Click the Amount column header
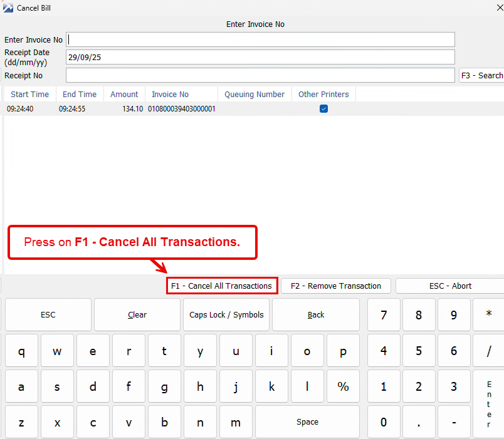504x439 pixels. point(124,95)
